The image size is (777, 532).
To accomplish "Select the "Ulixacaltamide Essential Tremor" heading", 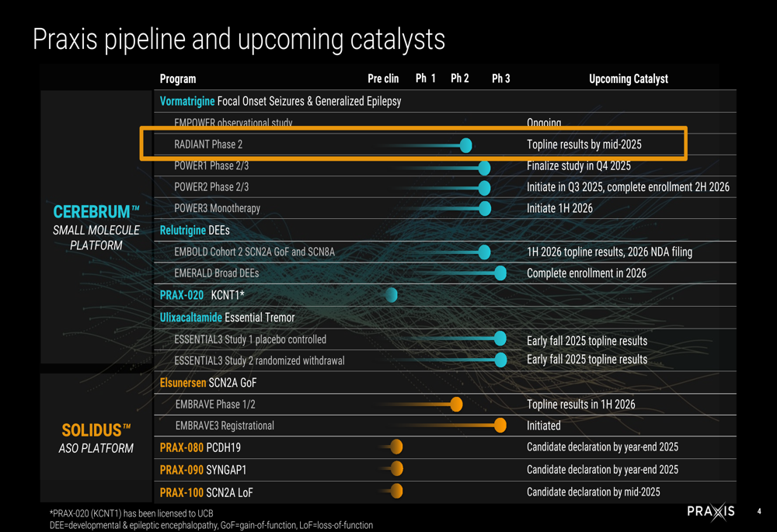I will pyautogui.click(x=227, y=318).
